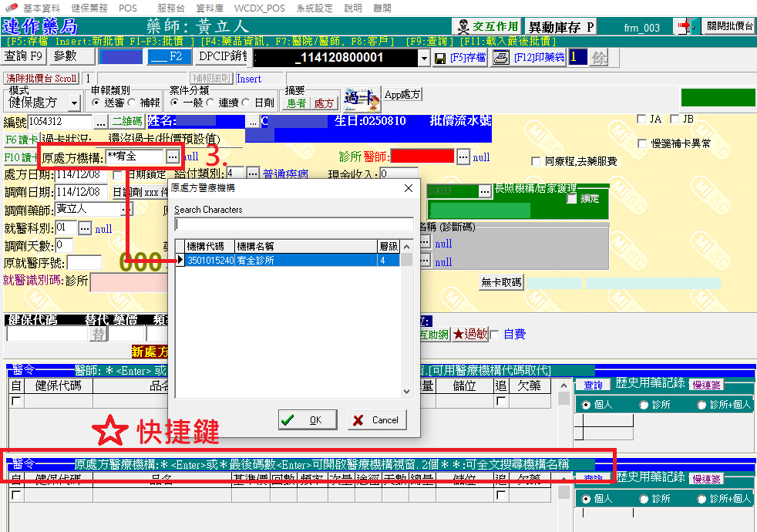Select 補報 radio button
Screen dimensions: 757x532
tap(133, 103)
